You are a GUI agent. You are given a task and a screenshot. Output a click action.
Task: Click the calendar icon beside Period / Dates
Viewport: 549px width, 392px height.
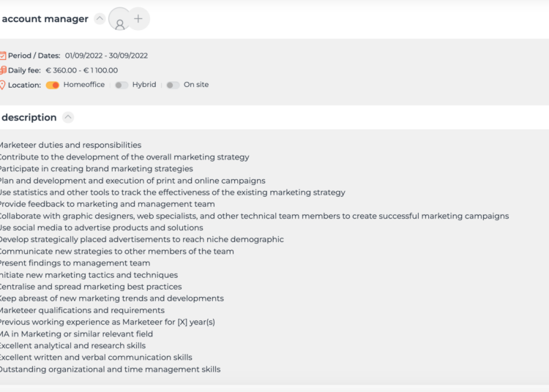click(x=2, y=56)
